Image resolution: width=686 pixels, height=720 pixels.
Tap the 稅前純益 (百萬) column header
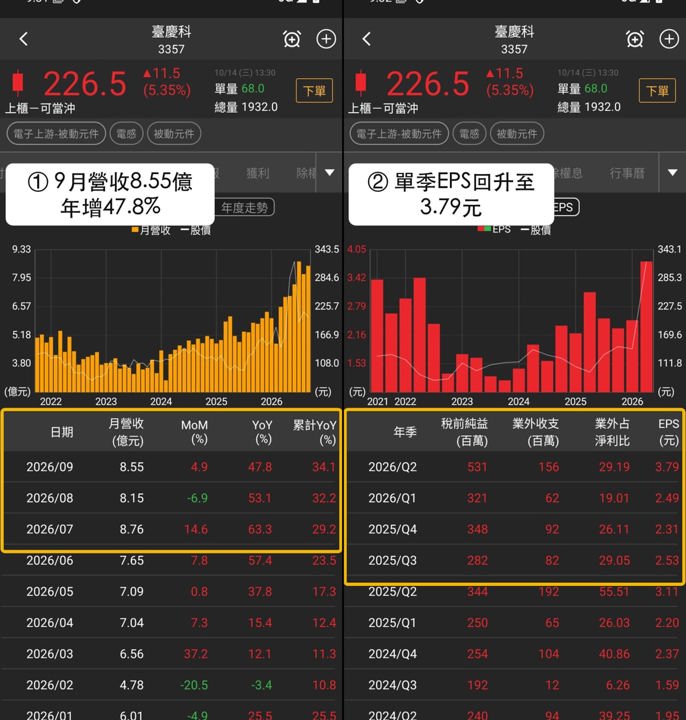[x=465, y=432]
